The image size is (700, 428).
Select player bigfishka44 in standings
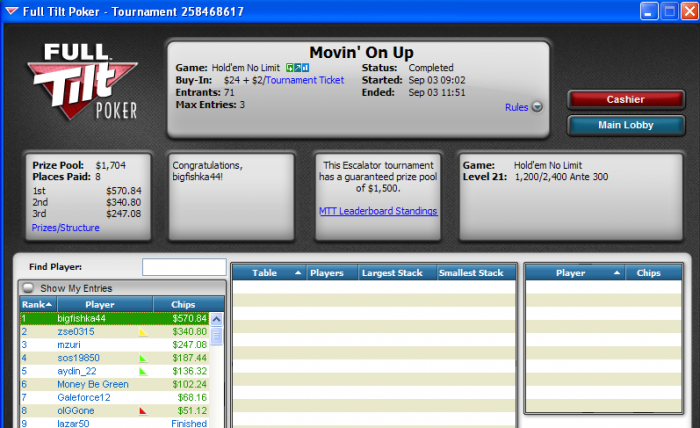coord(114,319)
